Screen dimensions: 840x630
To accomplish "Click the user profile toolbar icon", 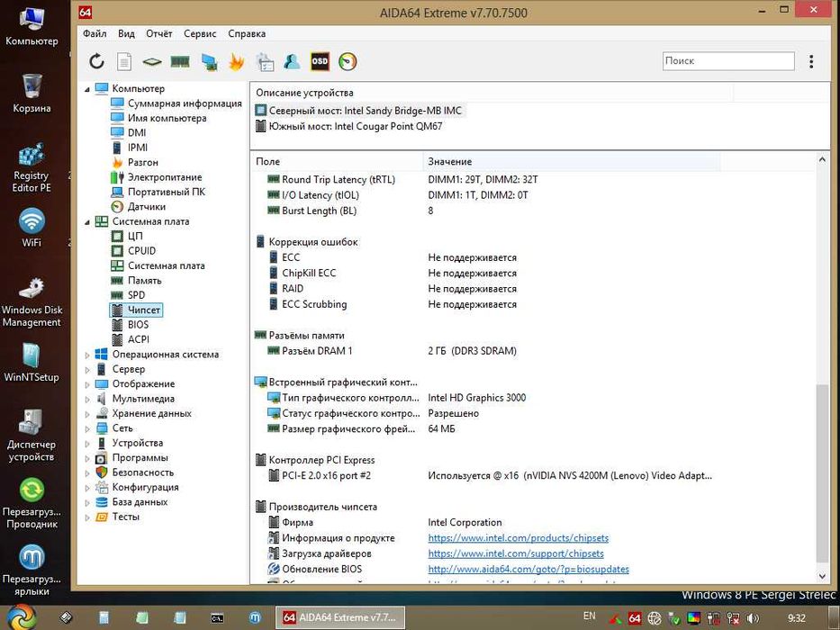I will point(292,61).
